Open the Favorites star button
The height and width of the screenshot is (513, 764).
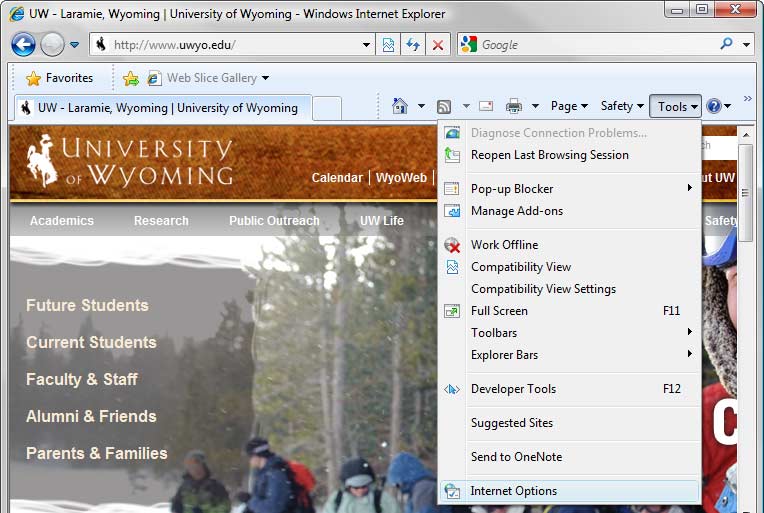[x=59, y=78]
